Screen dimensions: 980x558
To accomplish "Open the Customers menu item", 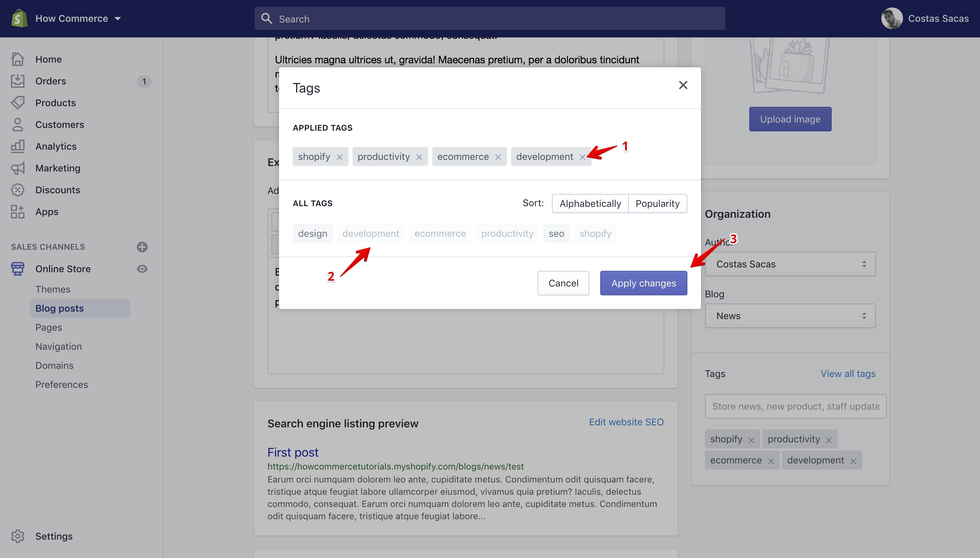I will [x=60, y=125].
